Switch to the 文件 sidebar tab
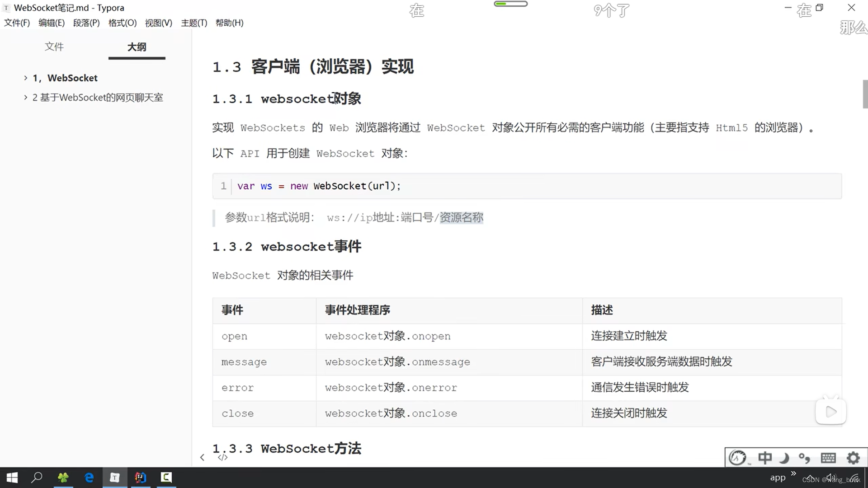 tap(54, 47)
